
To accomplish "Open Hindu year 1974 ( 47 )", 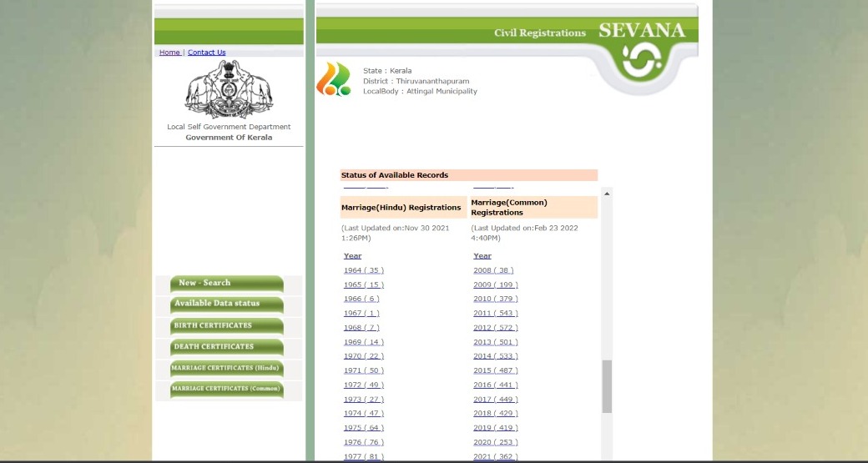I will pyautogui.click(x=364, y=413).
